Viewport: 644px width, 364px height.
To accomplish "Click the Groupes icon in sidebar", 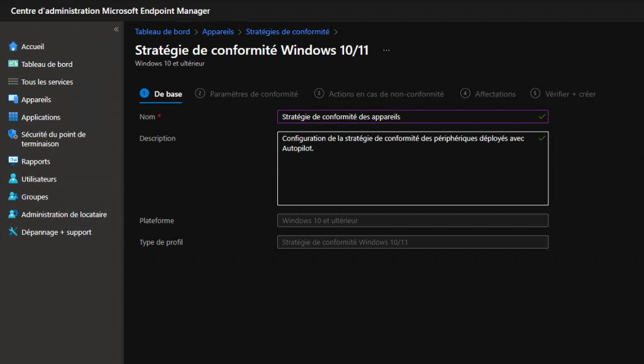I will point(13,196).
